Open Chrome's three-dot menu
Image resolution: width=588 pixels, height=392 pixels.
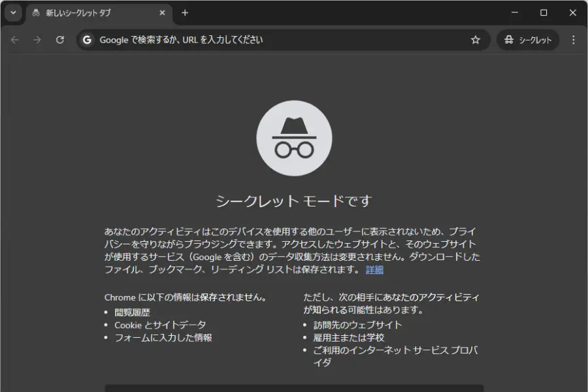point(574,40)
